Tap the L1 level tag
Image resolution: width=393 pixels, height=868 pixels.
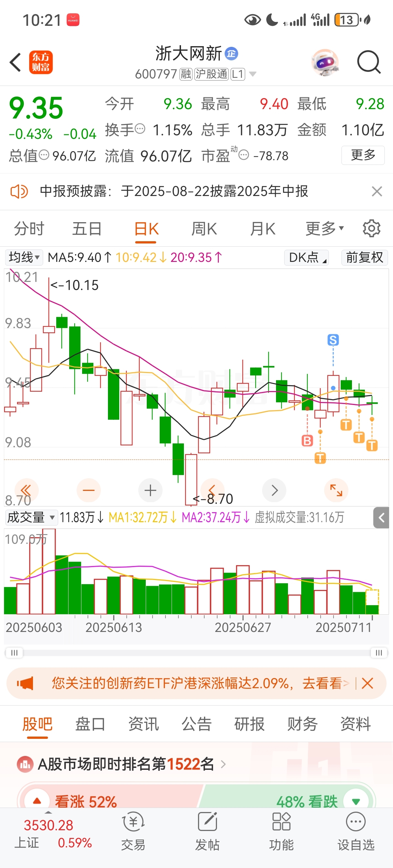coord(238,74)
